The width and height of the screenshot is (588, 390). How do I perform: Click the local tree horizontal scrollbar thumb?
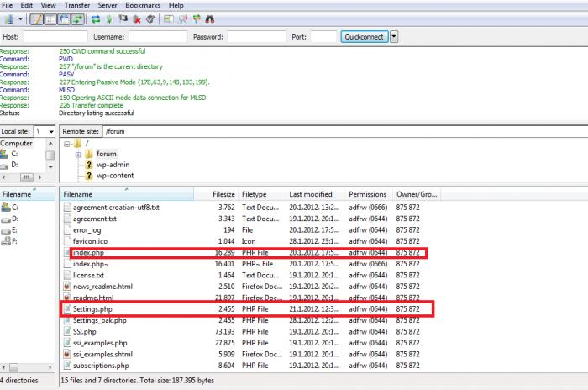pos(26,177)
